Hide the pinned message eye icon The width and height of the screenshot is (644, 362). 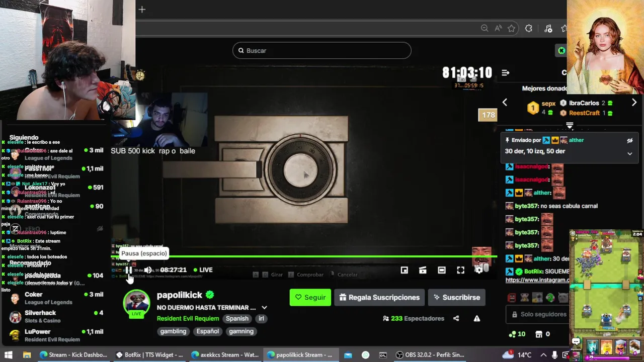pyautogui.click(x=629, y=141)
